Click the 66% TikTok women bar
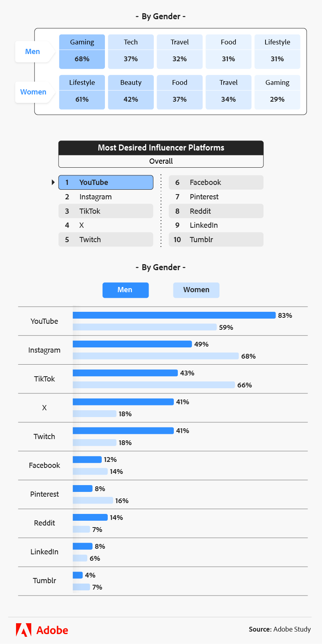This screenshot has width=322, height=644. pos(154,385)
